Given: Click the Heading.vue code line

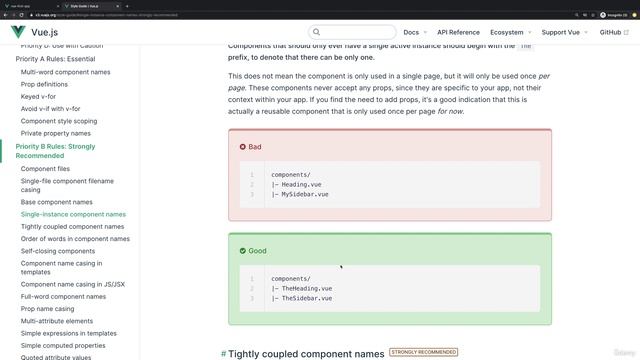Looking at the screenshot, I should pyautogui.click(x=296, y=184).
